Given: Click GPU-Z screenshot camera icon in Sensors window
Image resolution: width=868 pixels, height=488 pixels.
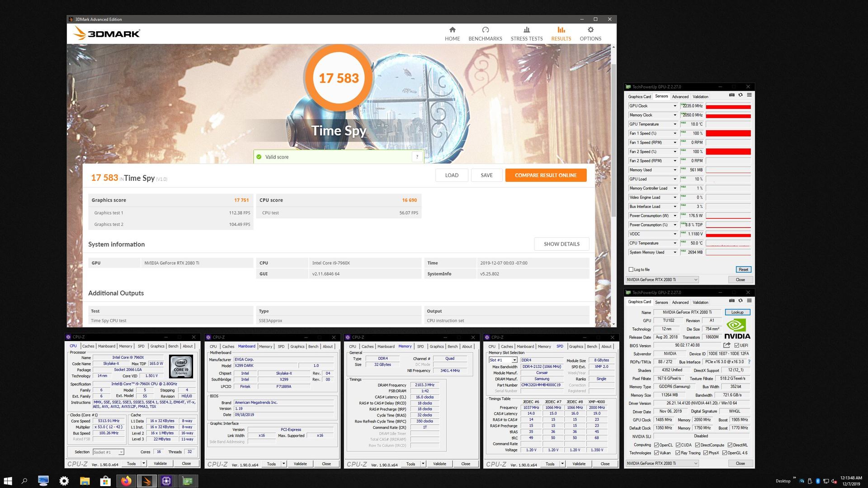Looking at the screenshot, I should click(x=731, y=95).
